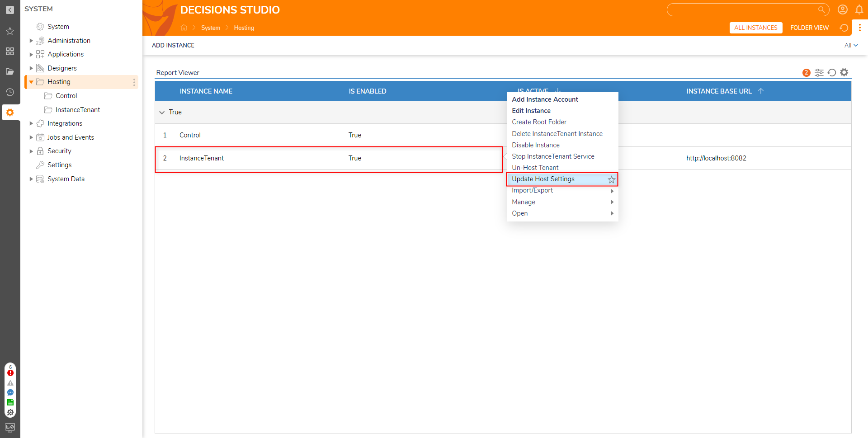Click the ALL INSTANCES button
Image resolution: width=868 pixels, height=438 pixels.
756,28
